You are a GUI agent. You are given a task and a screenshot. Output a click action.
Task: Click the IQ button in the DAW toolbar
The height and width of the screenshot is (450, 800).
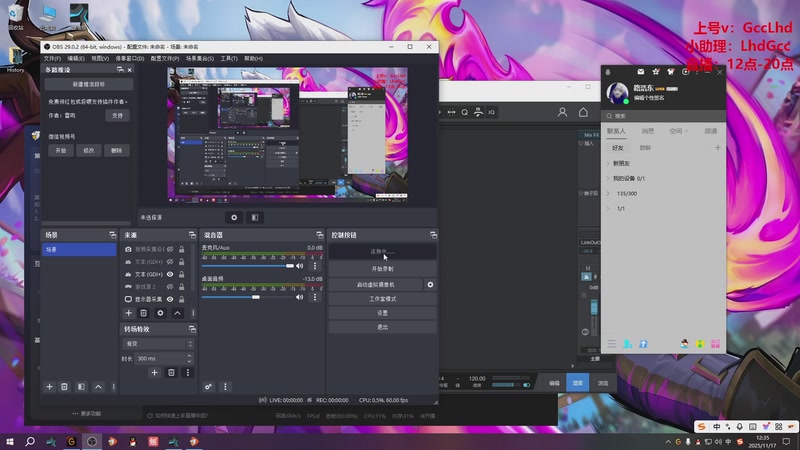[491, 112]
